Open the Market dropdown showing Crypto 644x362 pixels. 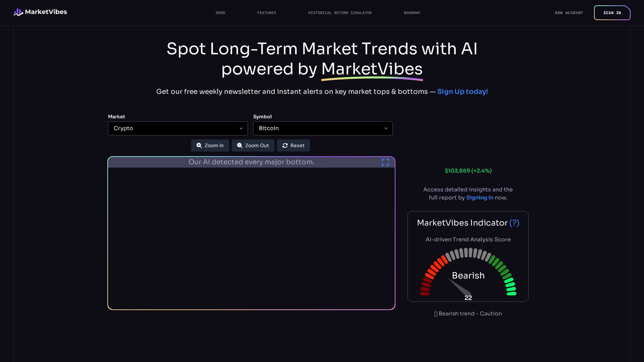click(x=178, y=128)
